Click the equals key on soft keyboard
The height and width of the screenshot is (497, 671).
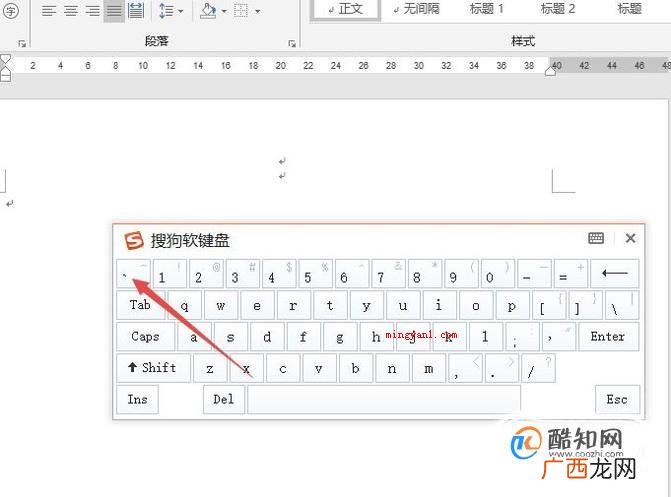point(571,274)
